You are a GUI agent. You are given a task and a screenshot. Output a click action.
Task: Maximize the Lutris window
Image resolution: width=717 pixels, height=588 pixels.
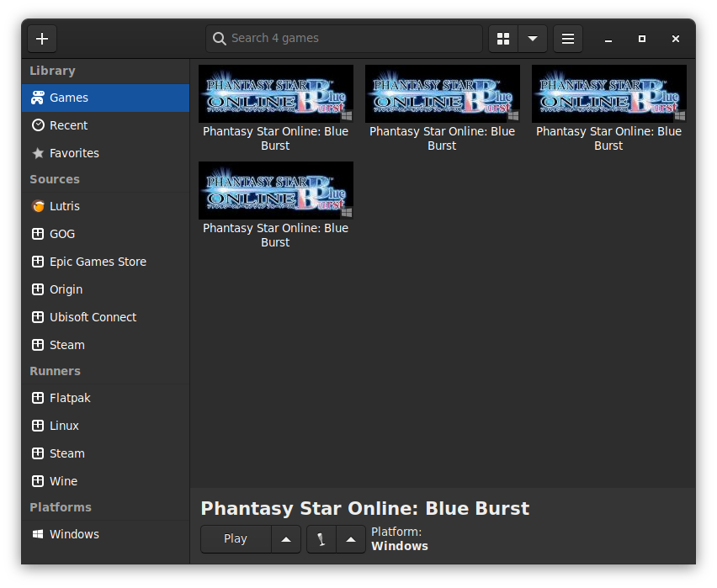(x=642, y=39)
